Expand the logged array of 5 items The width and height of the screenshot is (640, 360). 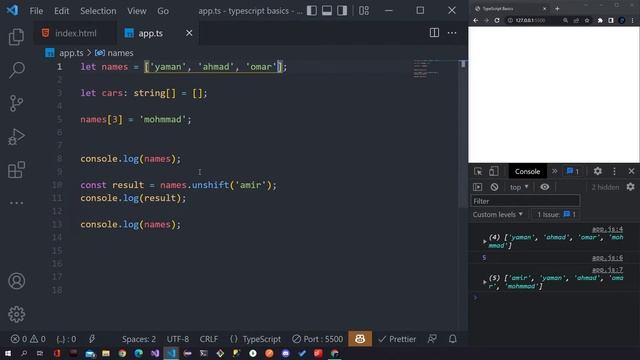tap(484, 282)
